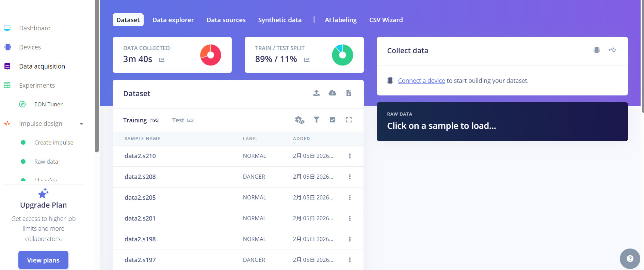The height and width of the screenshot is (270, 644).
Task: Open options menu for data2.s210
Action: [x=350, y=156]
